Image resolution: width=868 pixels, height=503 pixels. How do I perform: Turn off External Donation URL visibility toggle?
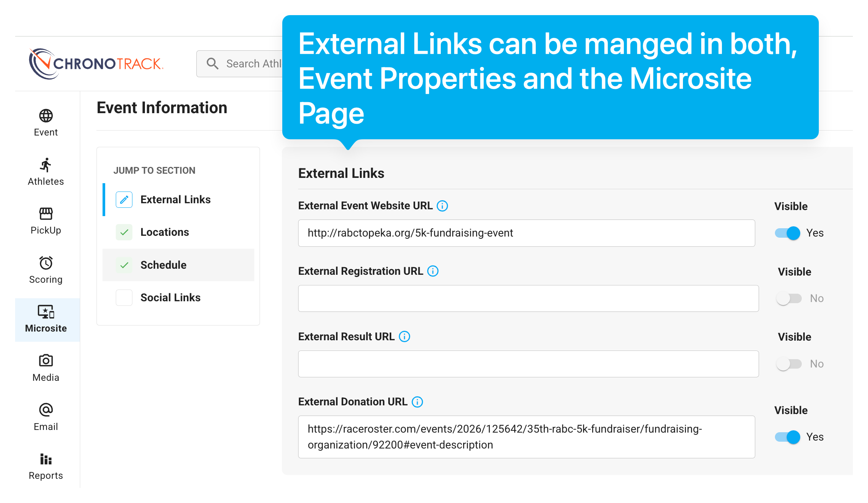coord(787,437)
